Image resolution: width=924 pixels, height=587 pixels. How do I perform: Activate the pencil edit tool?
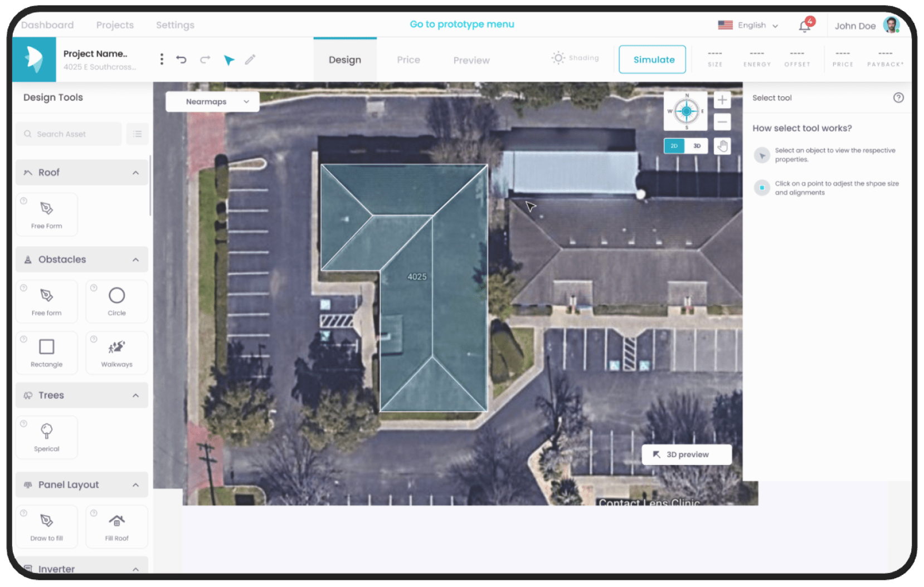(x=250, y=59)
